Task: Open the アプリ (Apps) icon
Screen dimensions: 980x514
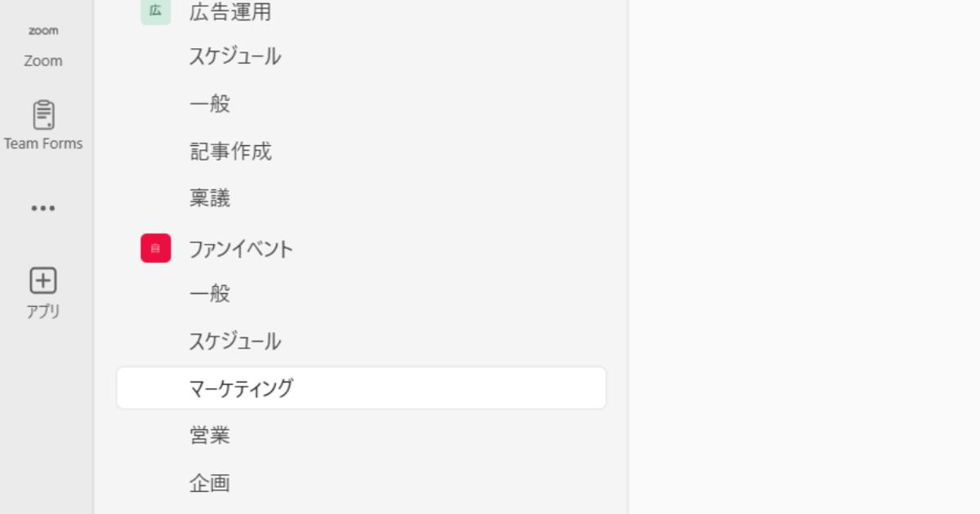Action: click(x=42, y=290)
